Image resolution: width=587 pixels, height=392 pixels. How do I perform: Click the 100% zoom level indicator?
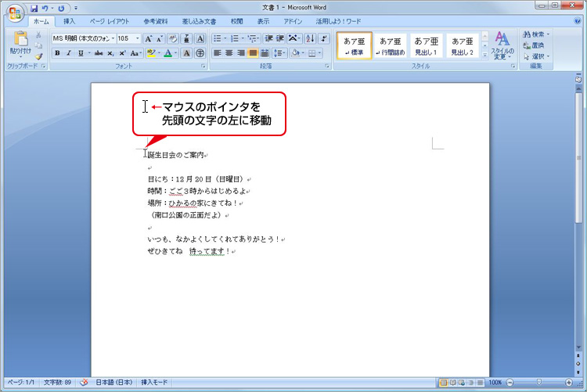pos(495,383)
